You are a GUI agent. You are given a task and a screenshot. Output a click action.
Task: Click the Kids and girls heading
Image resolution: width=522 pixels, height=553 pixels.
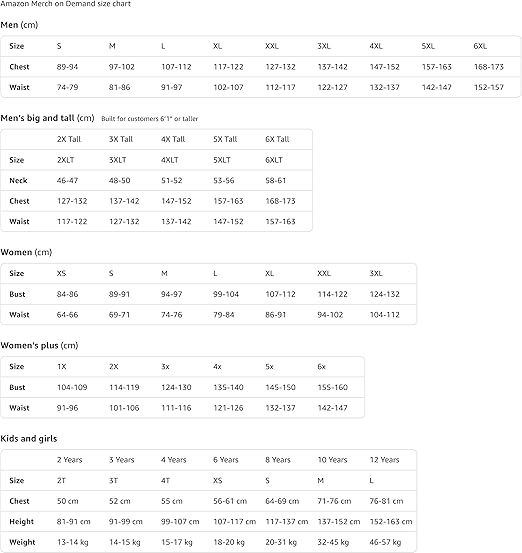29,439
